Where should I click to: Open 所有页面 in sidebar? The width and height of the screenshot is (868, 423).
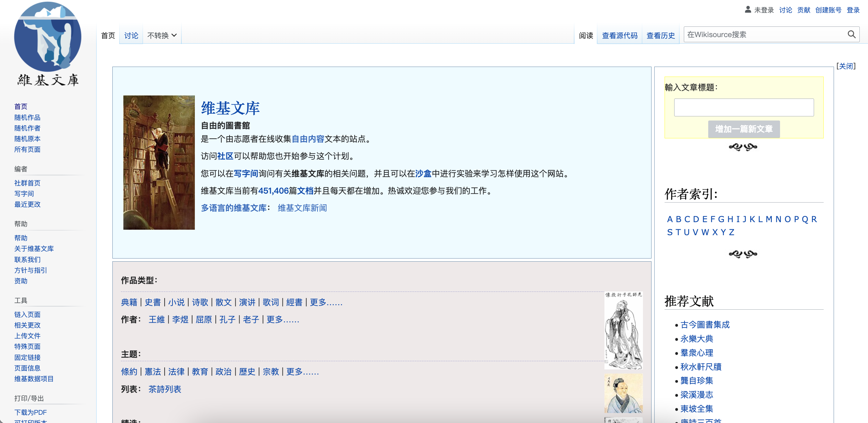(27, 149)
